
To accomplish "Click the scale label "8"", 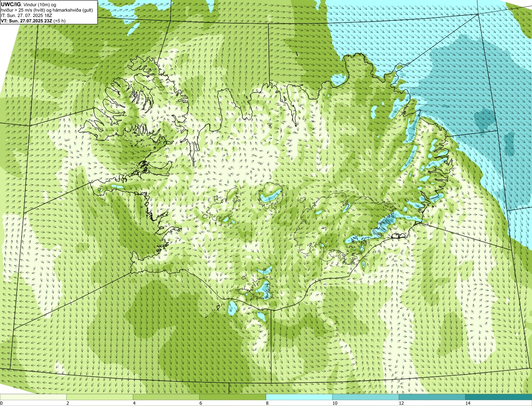I will click(267, 403).
